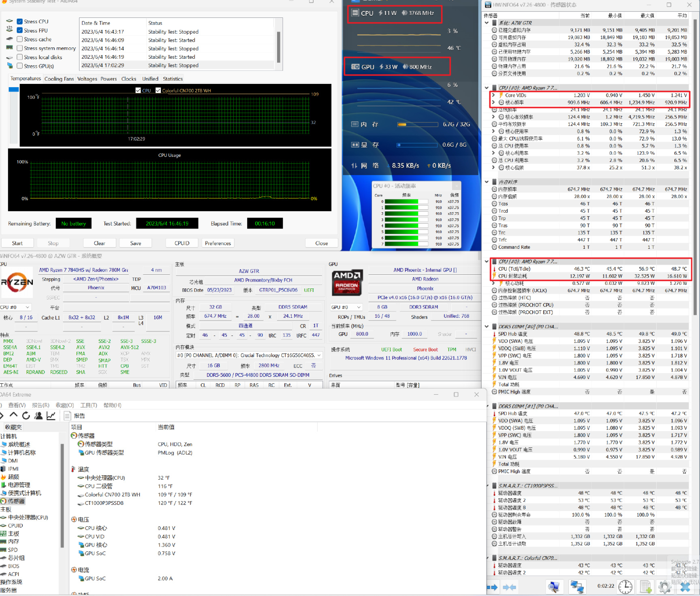Collapse DDR5 DIMM [#0] sensor group
The height and width of the screenshot is (596, 700).
(487, 327)
